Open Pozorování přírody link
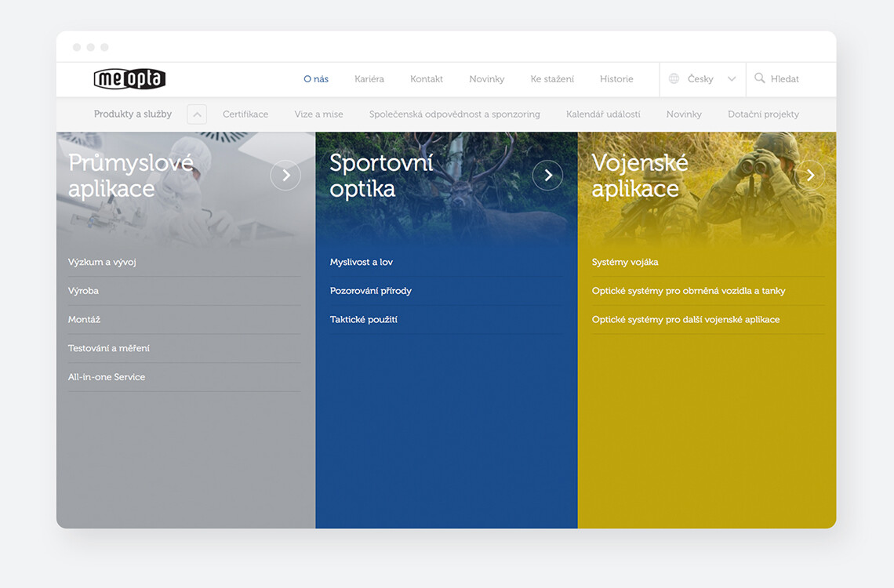 [371, 291]
